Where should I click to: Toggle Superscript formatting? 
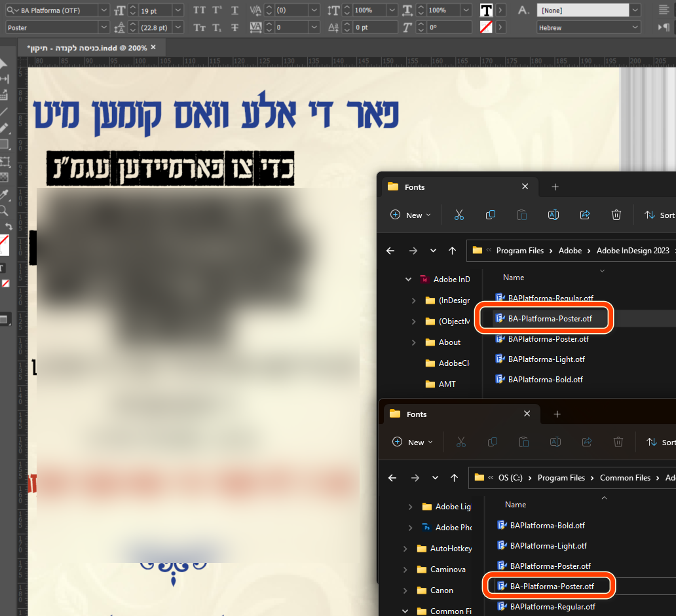point(217,10)
